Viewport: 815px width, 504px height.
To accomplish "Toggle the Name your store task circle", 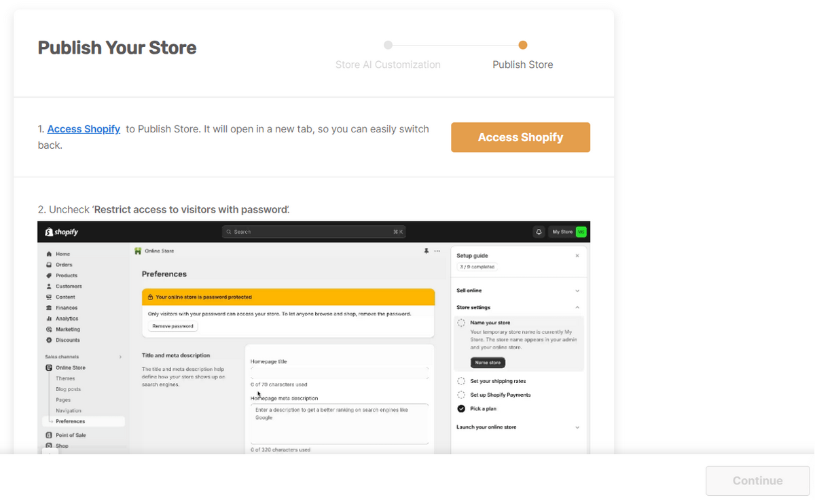I will [x=461, y=323].
